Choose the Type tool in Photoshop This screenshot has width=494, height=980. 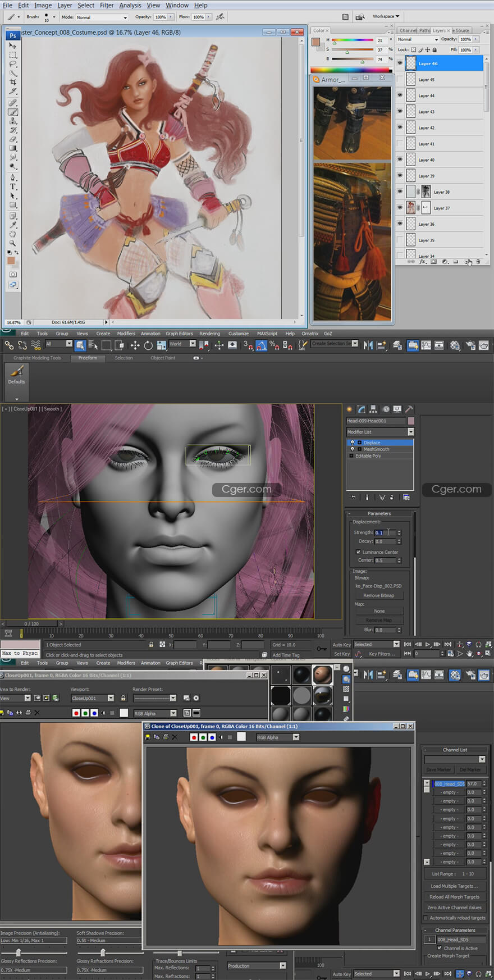pos(12,186)
